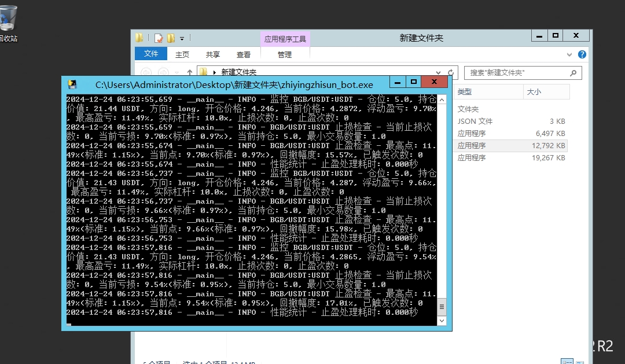Click the console scrollbar up arrow
The width and height of the screenshot is (625, 364).
pos(442,100)
